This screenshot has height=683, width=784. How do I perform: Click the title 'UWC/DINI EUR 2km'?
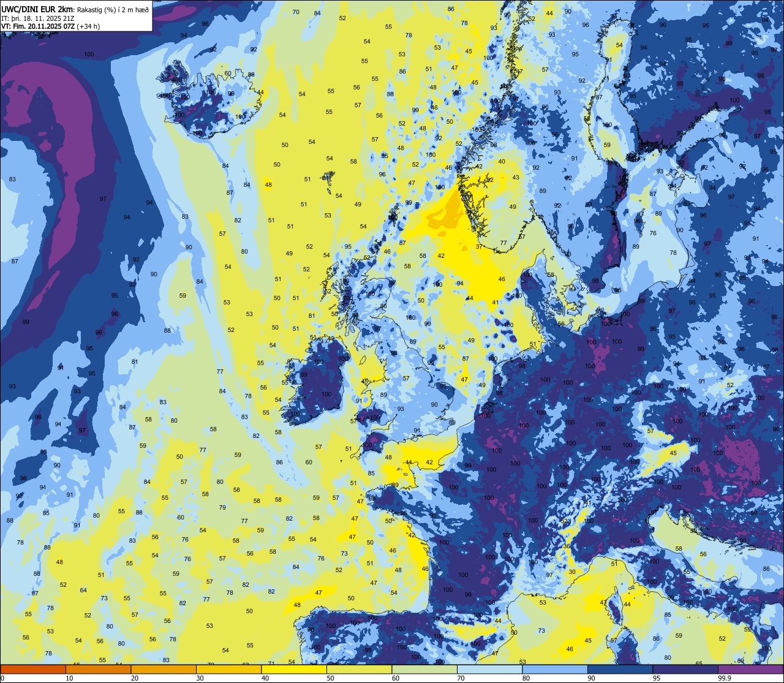pyautogui.click(x=37, y=9)
